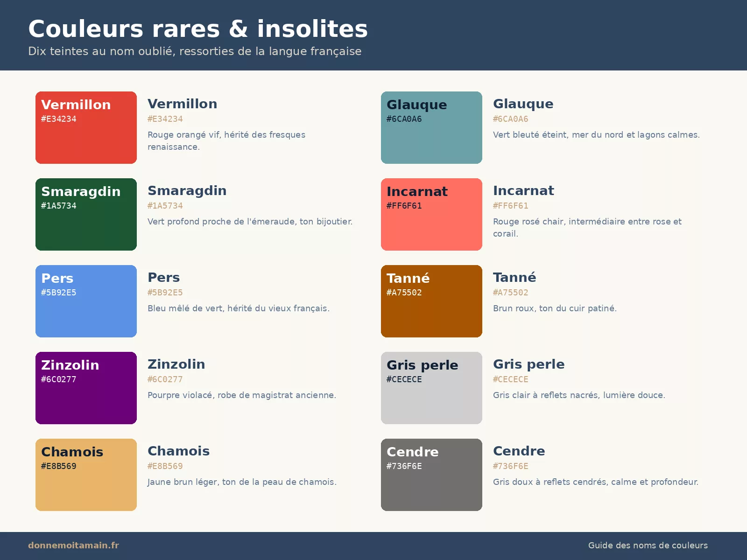The height and width of the screenshot is (560, 747).
Task: Click the Cendre heading above tan #736F6E
Action: (519, 451)
